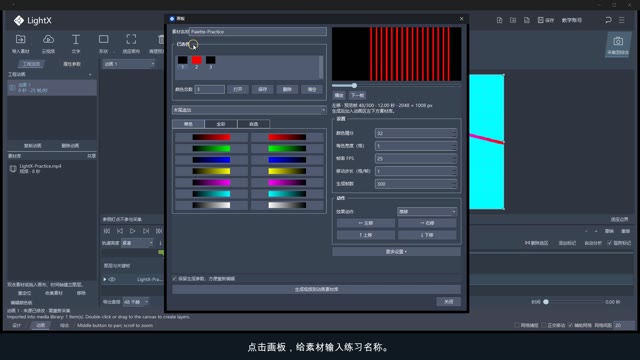The image size is (640, 360).
Task: Jump to first frame in timeline
Action: pos(107,231)
